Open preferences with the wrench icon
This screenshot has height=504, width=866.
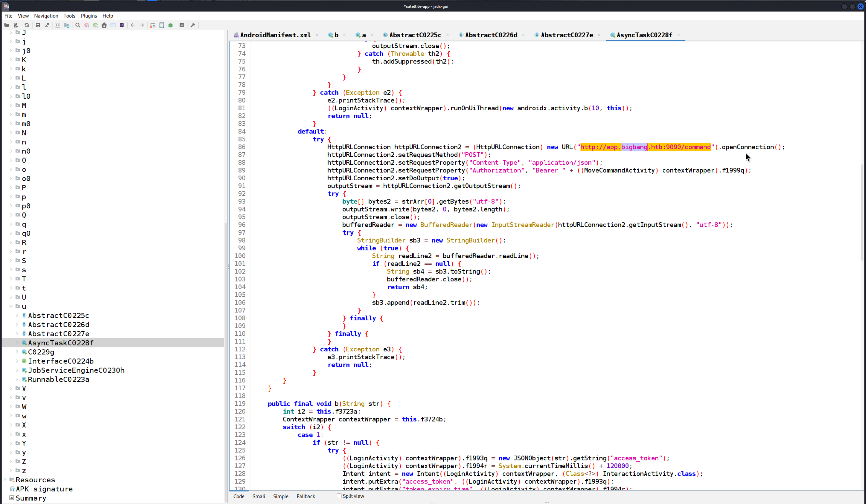click(193, 25)
